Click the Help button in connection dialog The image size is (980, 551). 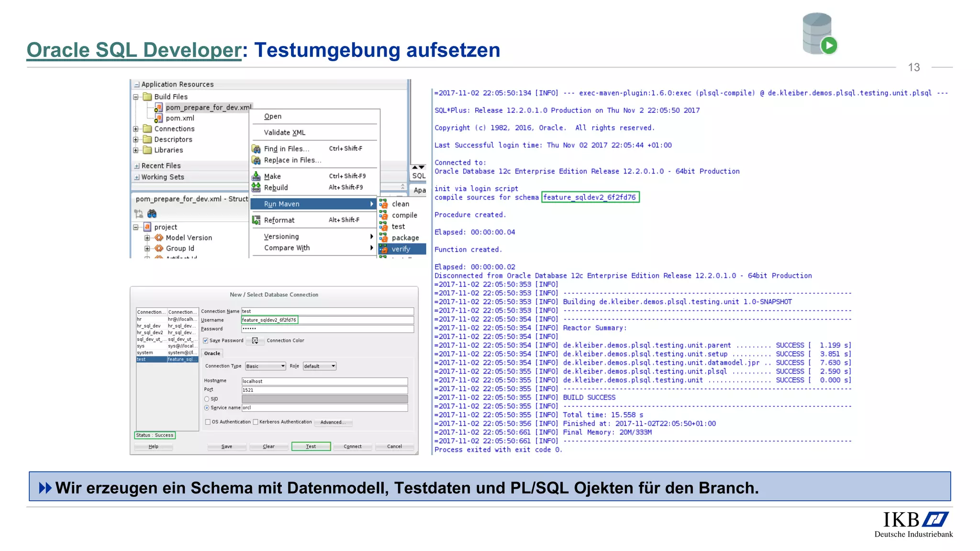coord(153,446)
